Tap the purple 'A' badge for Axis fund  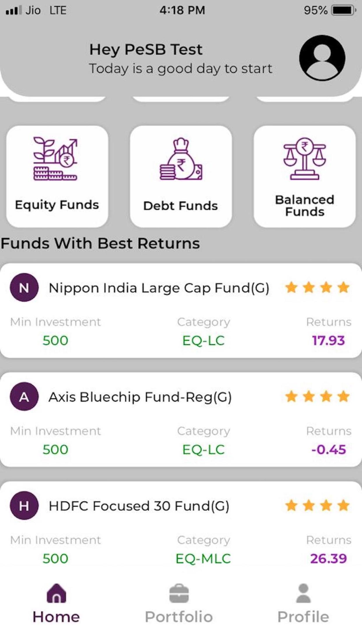[x=24, y=397]
